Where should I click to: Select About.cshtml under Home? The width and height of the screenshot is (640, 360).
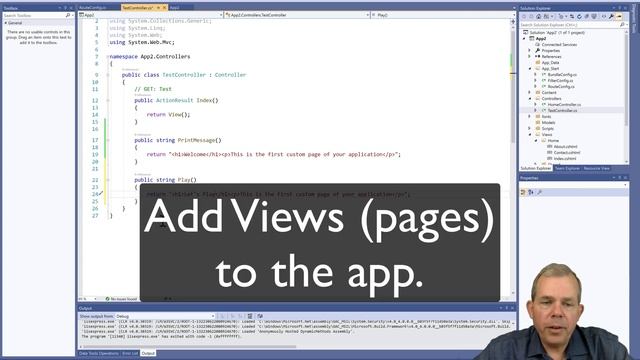pyautogui.click(x=565, y=146)
